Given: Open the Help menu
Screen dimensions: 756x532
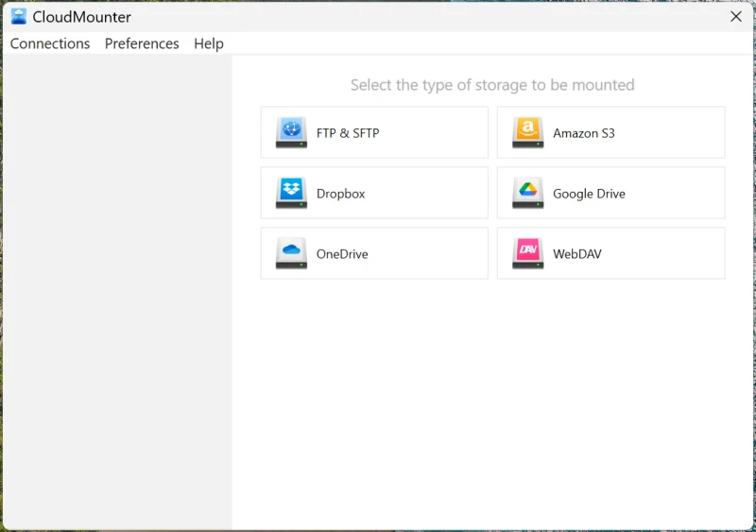Looking at the screenshot, I should [x=209, y=43].
